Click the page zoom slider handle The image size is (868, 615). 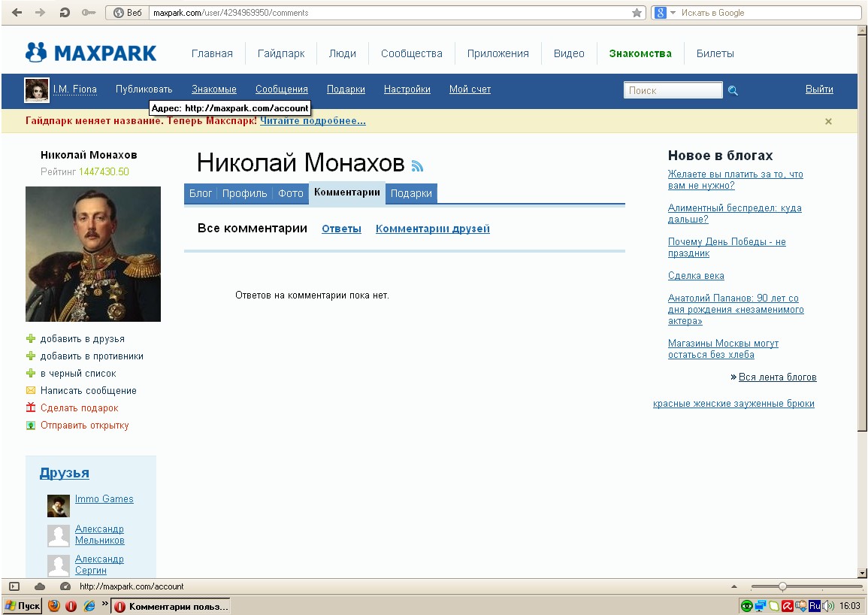782,586
